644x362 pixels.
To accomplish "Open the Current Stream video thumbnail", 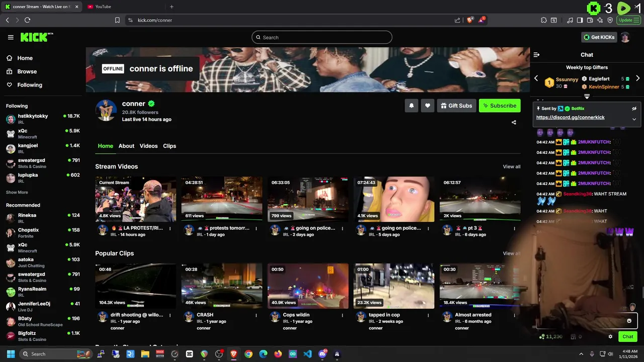I will [x=136, y=199].
